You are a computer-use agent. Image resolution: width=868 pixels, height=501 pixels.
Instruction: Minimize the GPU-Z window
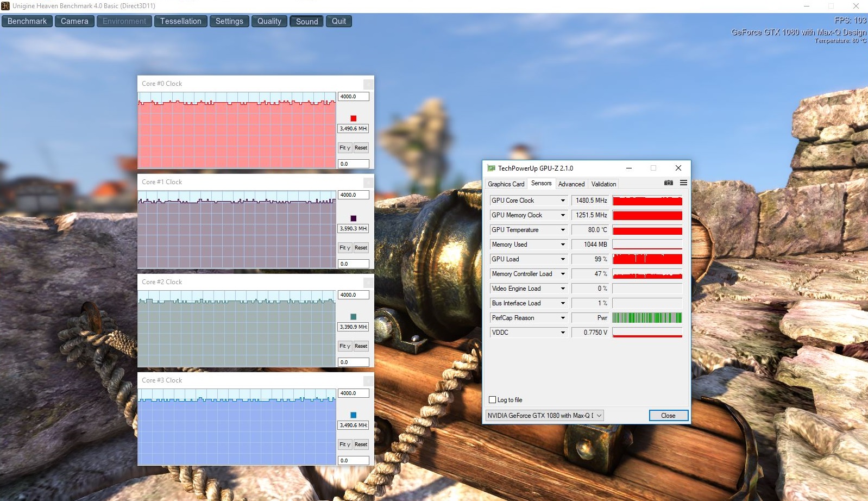[x=628, y=168]
